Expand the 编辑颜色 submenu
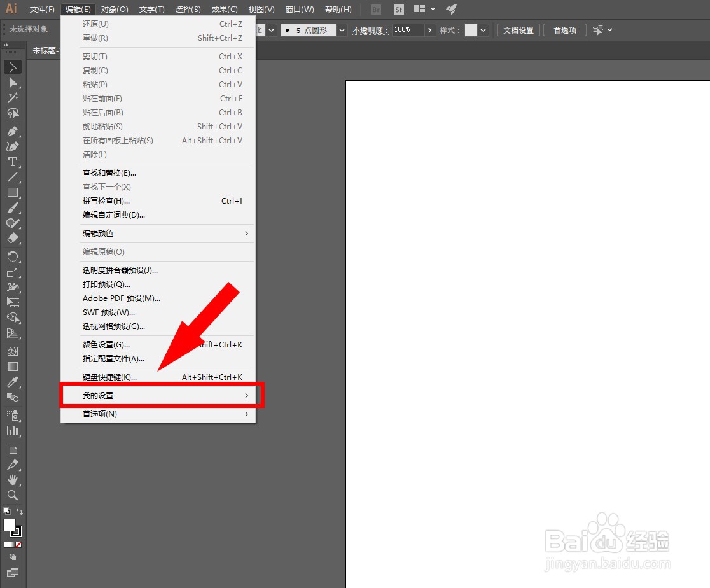The height and width of the screenshot is (588, 710). [158, 234]
